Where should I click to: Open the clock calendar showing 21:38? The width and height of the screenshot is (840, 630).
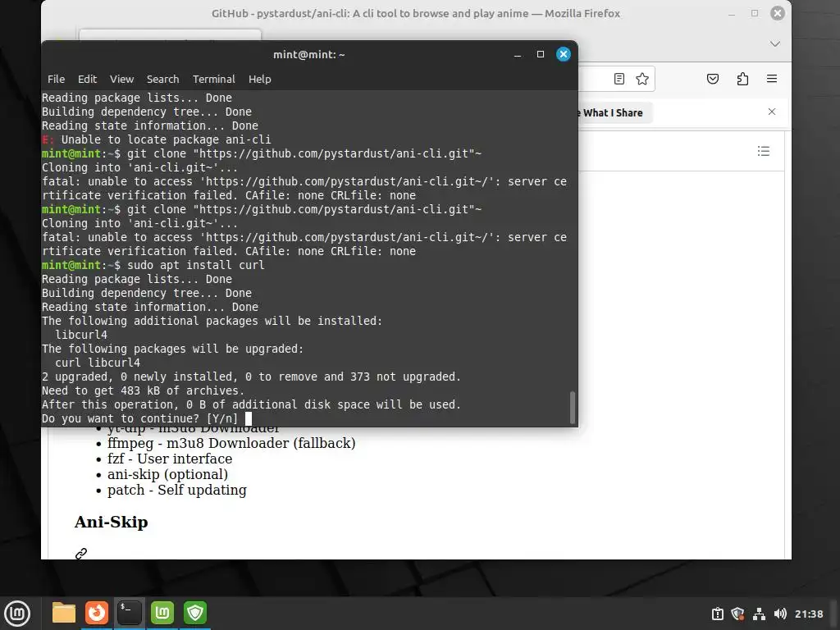tap(809, 614)
